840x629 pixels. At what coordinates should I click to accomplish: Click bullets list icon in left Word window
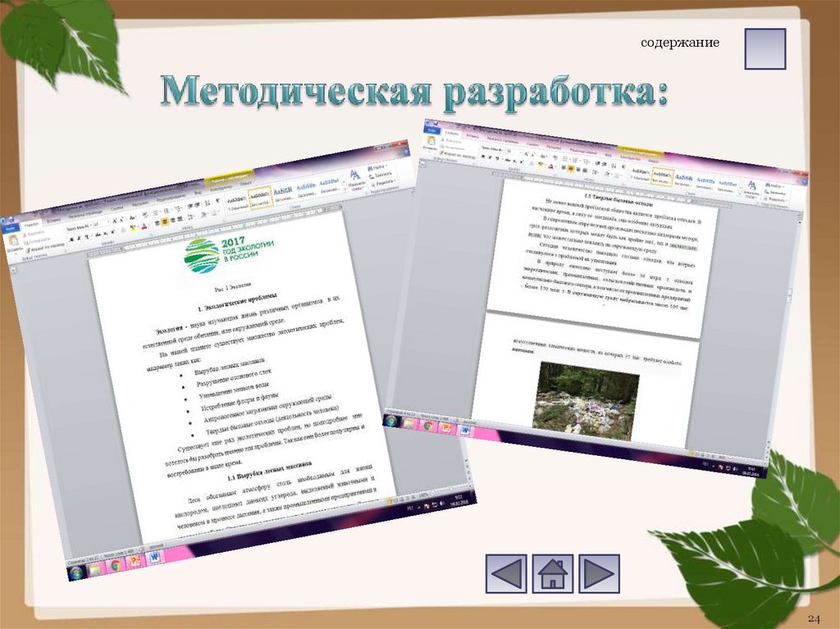pos(156,212)
